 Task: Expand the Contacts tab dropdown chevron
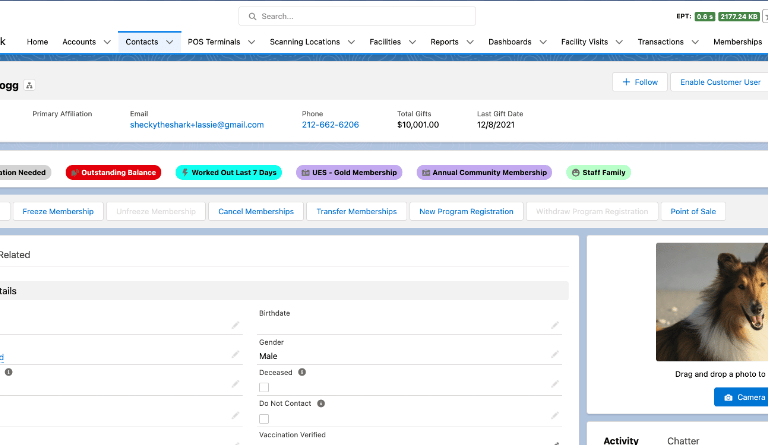click(x=169, y=42)
